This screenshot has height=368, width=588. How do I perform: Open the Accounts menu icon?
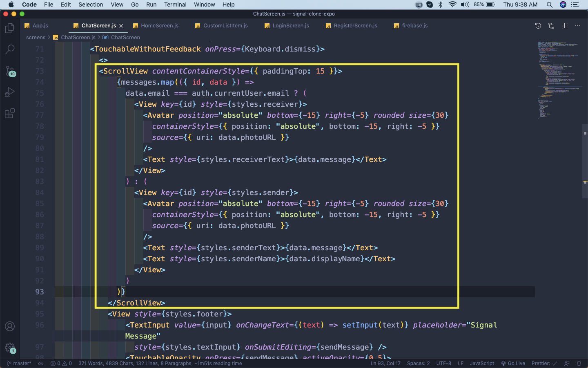[x=10, y=326]
